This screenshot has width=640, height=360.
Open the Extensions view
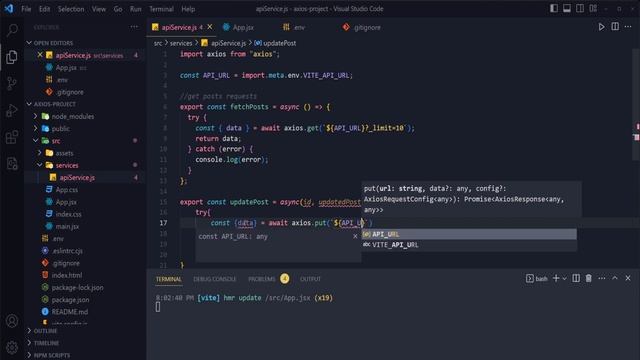(x=12, y=137)
